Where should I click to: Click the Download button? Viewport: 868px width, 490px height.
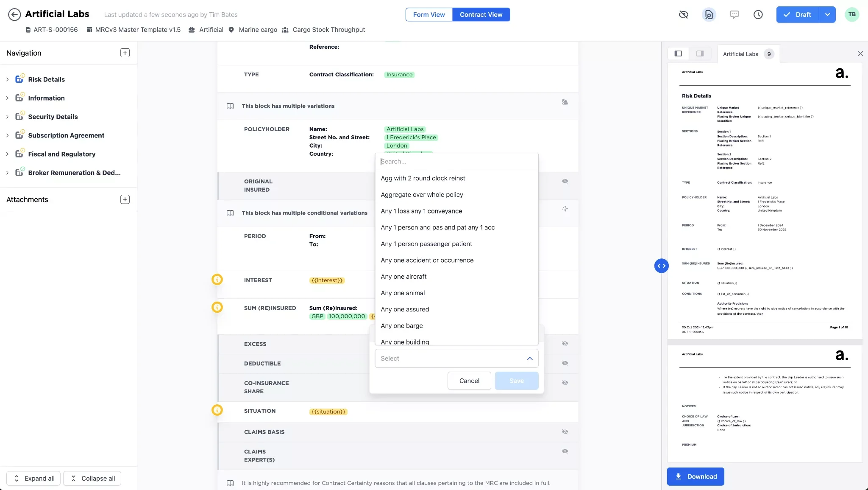tap(696, 476)
